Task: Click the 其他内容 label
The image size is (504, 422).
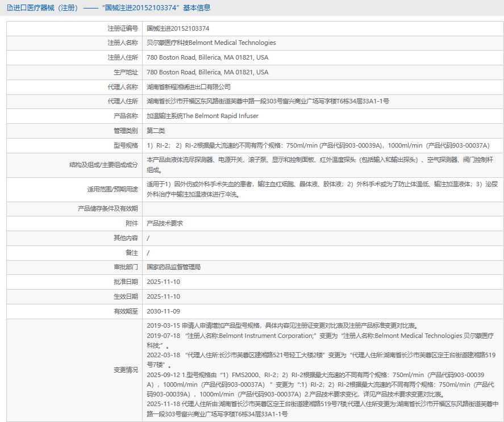Action: coord(126,238)
